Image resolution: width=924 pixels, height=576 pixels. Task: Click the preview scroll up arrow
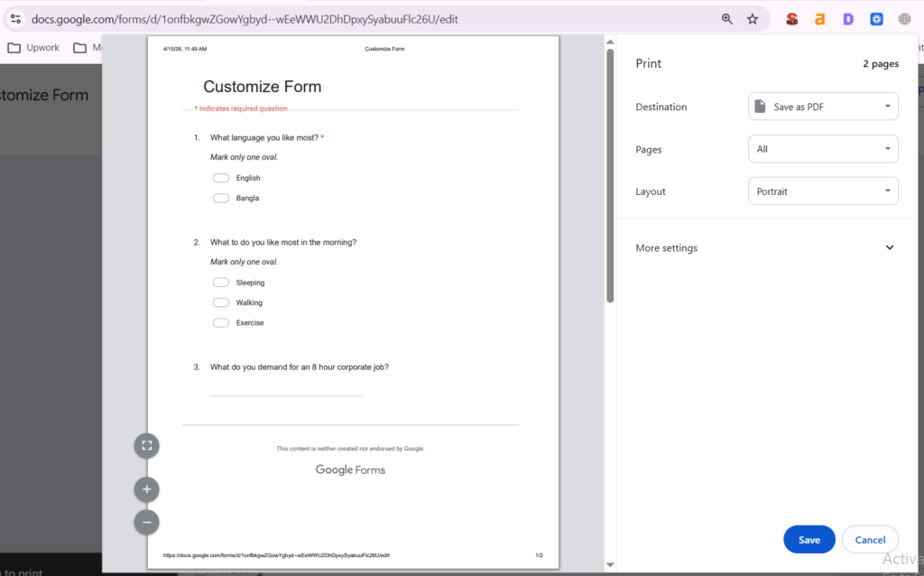610,42
